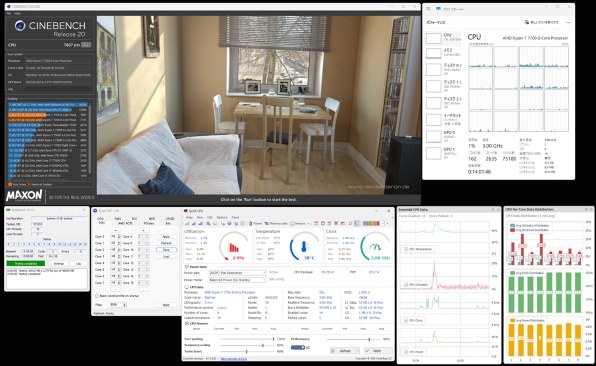Collapse the CPU Data section in Quick CPU
The height and width of the screenshot is (366, 596).
point(186,287)
